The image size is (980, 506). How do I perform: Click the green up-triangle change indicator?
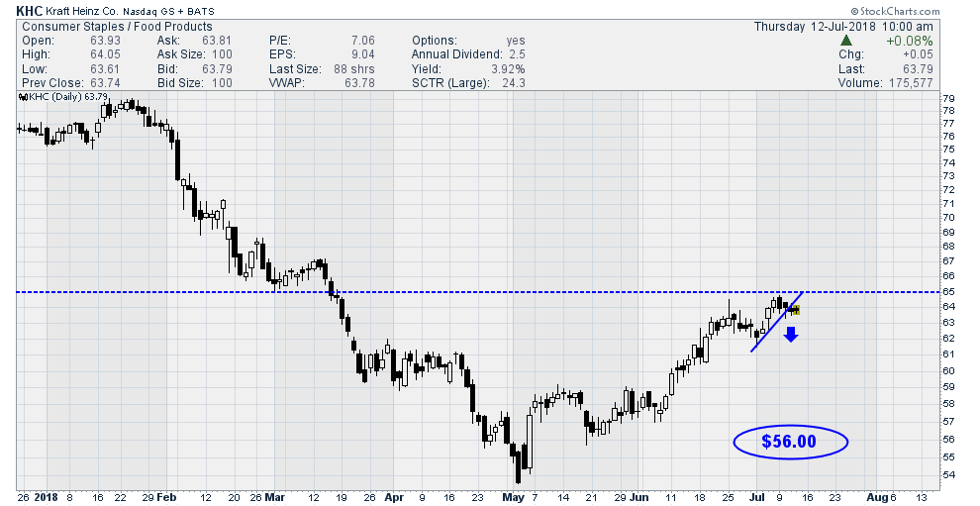(x=845, y=41)
